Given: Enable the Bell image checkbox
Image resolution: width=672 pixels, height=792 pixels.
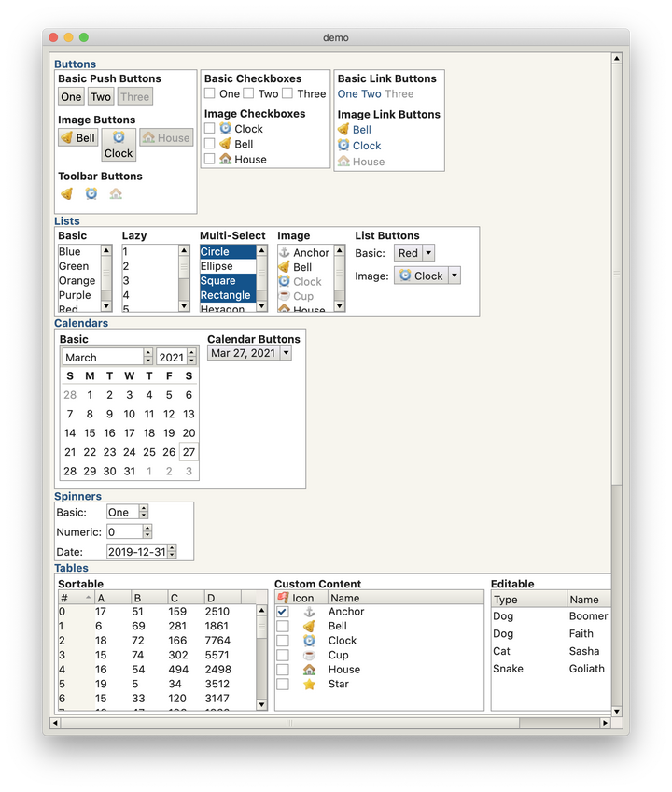Looking at the screenshot, I should click(210, 144).
